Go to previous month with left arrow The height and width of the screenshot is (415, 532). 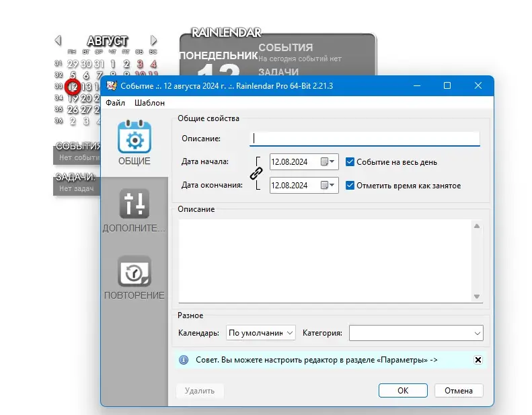(x=58, y=40)
